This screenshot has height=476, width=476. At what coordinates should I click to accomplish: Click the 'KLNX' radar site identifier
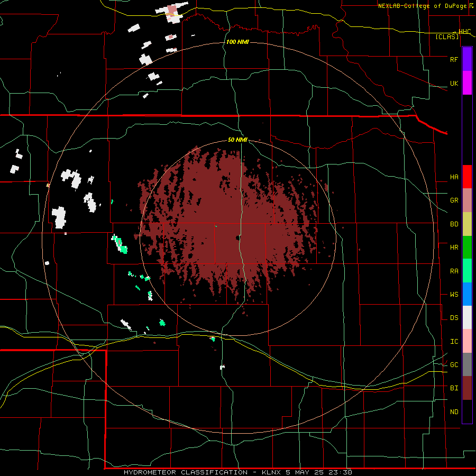pyautogui.click(x=271, y=472)
